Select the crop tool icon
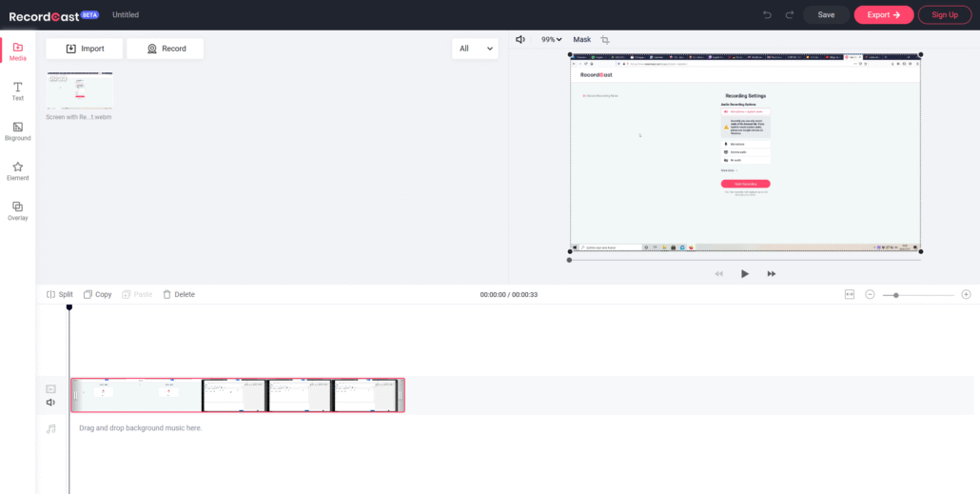This screenshot has width=980, height=494. pyautogui.click(x=605, y=40)
